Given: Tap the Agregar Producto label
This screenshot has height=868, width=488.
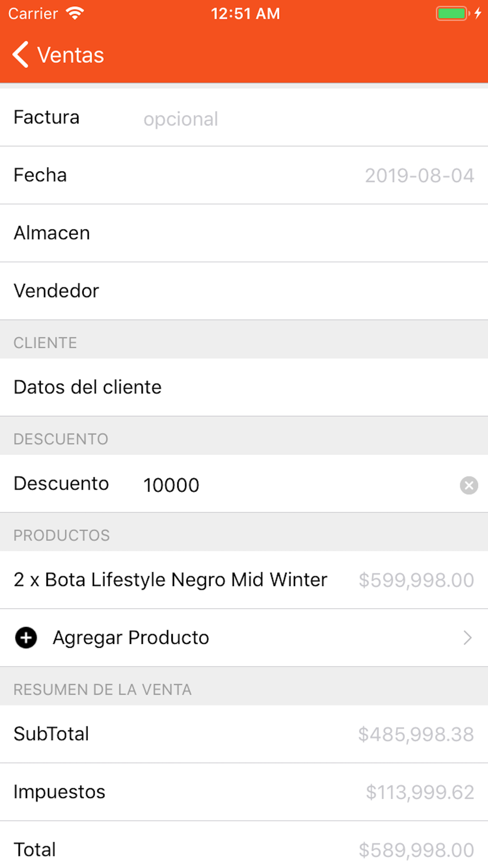Looking at the screenshot, I should [x=131, y=638].
